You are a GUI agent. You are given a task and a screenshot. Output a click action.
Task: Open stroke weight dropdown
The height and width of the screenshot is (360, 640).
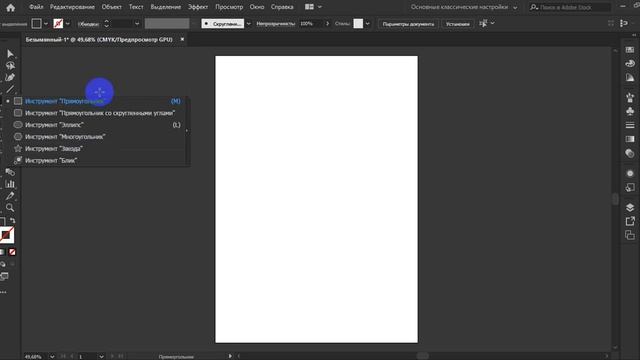click(x=137, y=24)
